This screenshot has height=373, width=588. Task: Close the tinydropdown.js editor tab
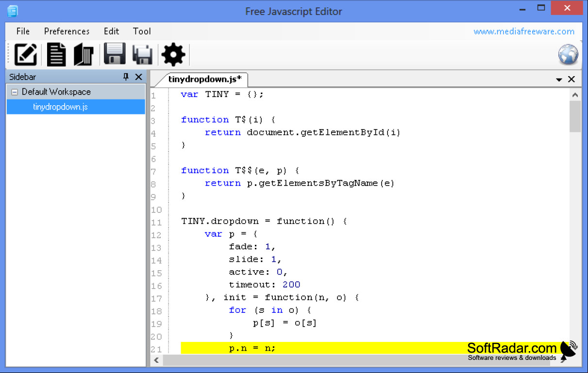(x=571, y=79)
